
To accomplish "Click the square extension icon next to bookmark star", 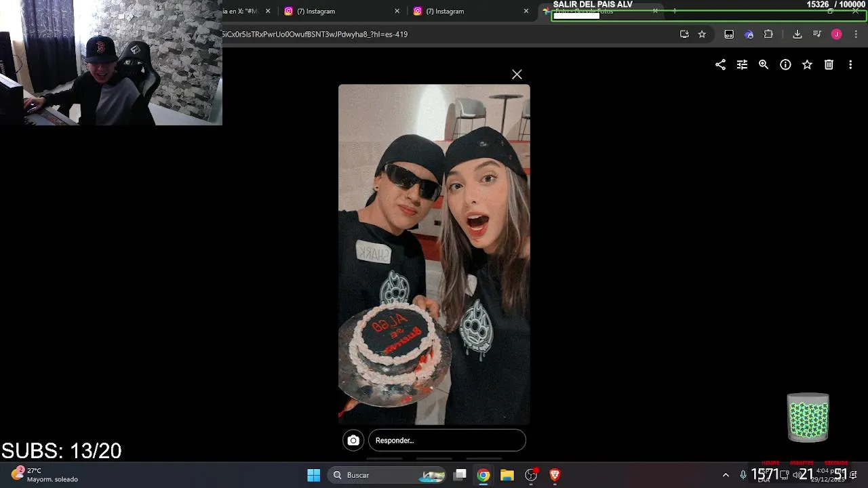I will (x=729, y=34).
